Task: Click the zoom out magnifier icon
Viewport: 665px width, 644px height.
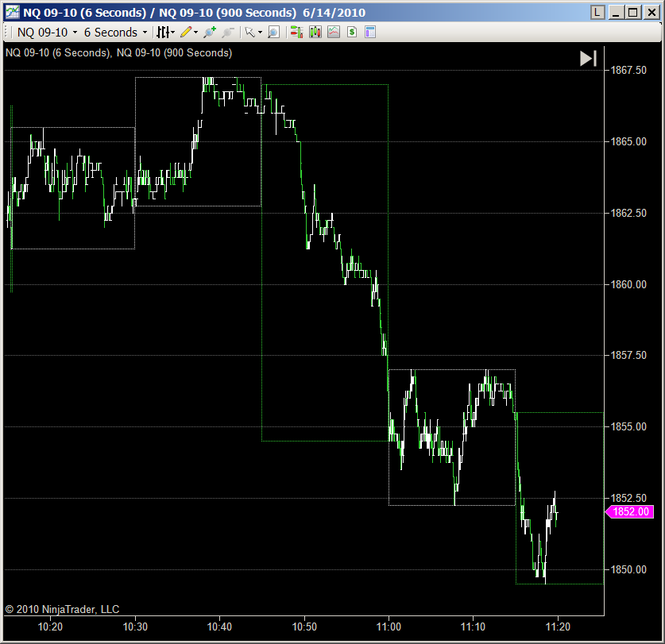Action: (228, 33)
